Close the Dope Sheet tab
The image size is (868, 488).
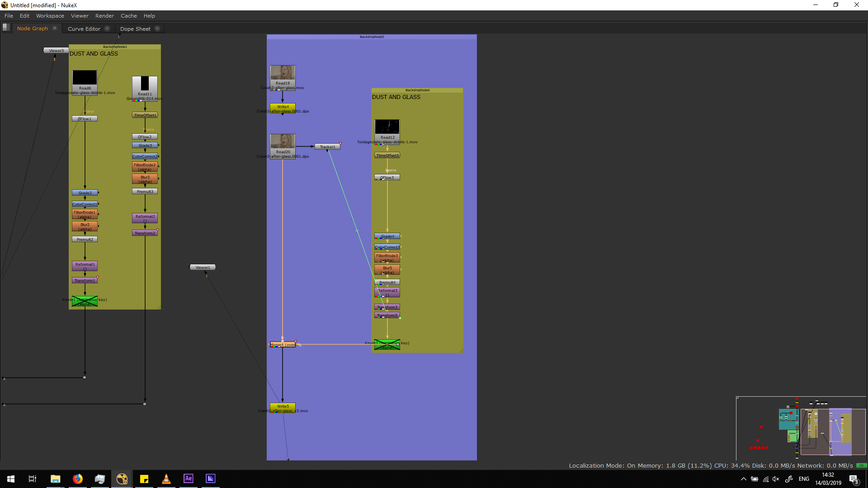coord(157,28)
